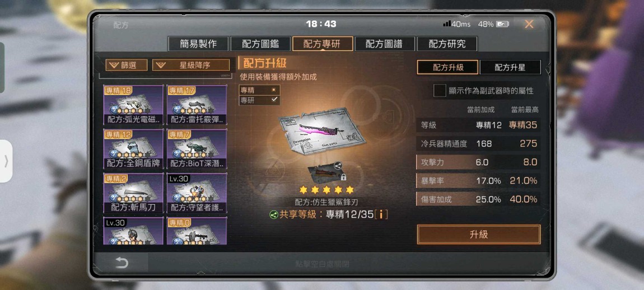Toggle the 專研 checked option
644x290 pixels.
click(x=260, y=100)
